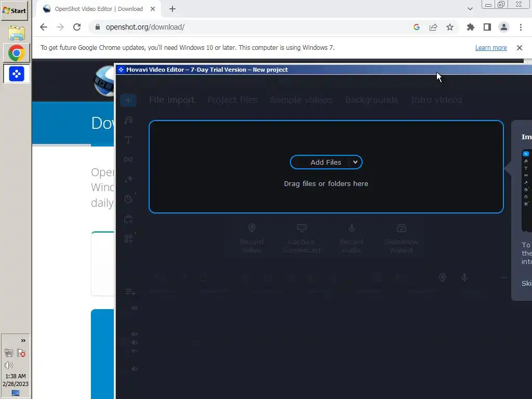Click the Slideshow Wizard icon
The width and height of the screenshot is (532, 399).
coord(402,228)
